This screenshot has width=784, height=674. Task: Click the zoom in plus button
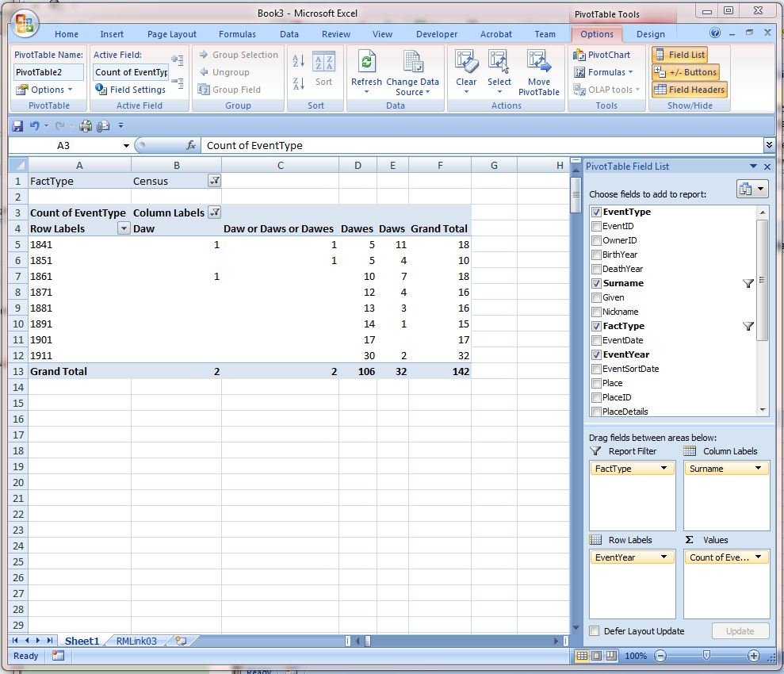754,656
